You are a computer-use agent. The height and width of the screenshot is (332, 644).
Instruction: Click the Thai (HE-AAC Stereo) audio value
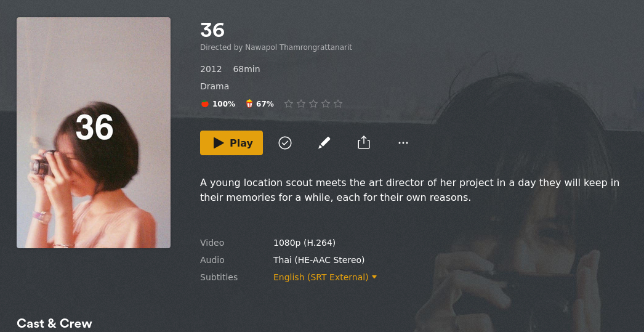[x=319, y=260]
